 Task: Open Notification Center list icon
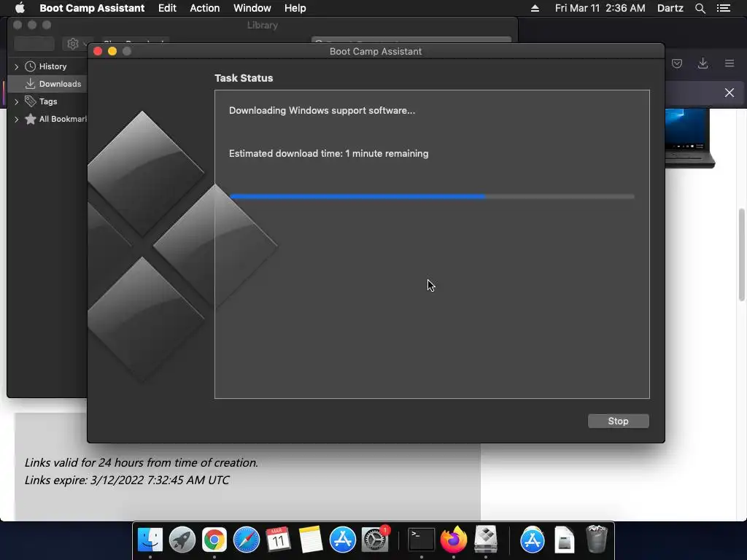point(723,8)
